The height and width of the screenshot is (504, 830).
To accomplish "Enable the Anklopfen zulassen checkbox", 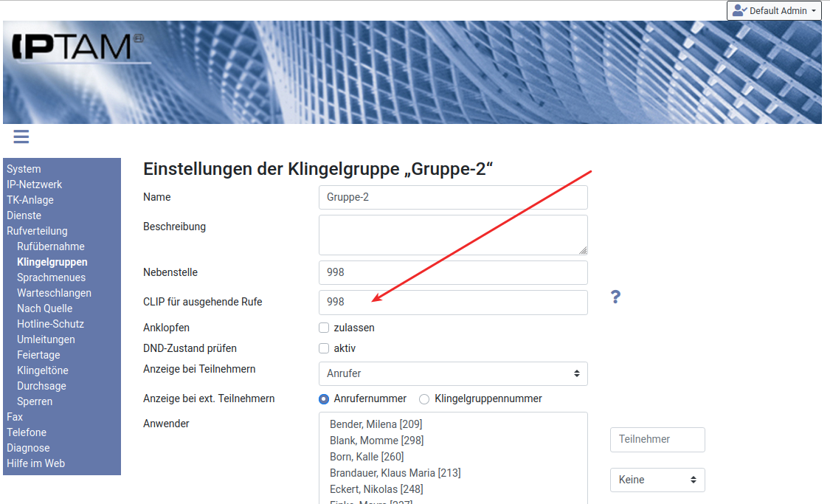I will coord(324,328).
